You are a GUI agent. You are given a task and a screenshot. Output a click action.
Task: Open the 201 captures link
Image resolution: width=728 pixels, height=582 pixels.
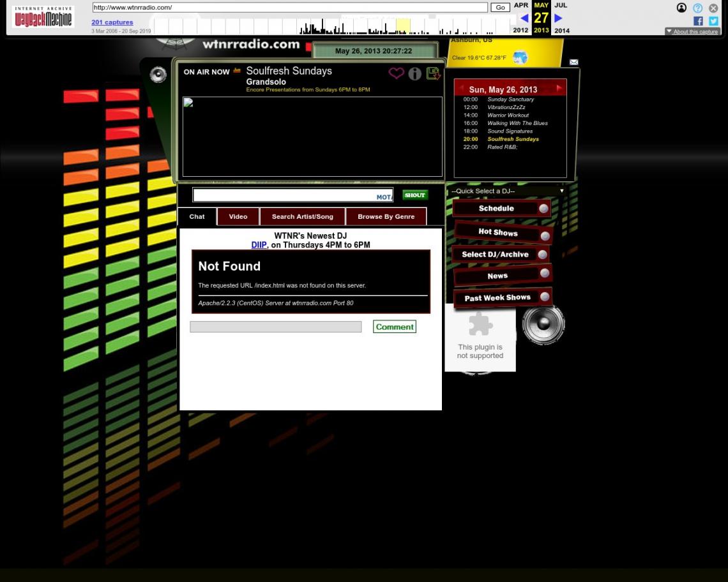click(x=112, y=22)
